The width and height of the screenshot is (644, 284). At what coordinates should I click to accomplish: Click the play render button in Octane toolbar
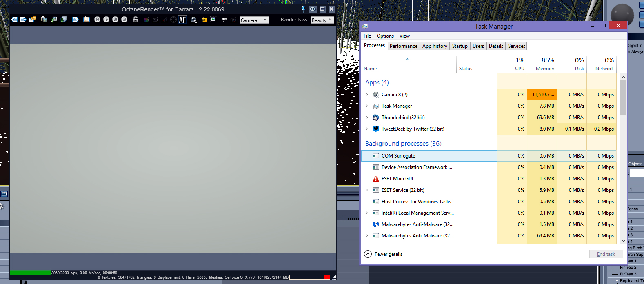106,20
